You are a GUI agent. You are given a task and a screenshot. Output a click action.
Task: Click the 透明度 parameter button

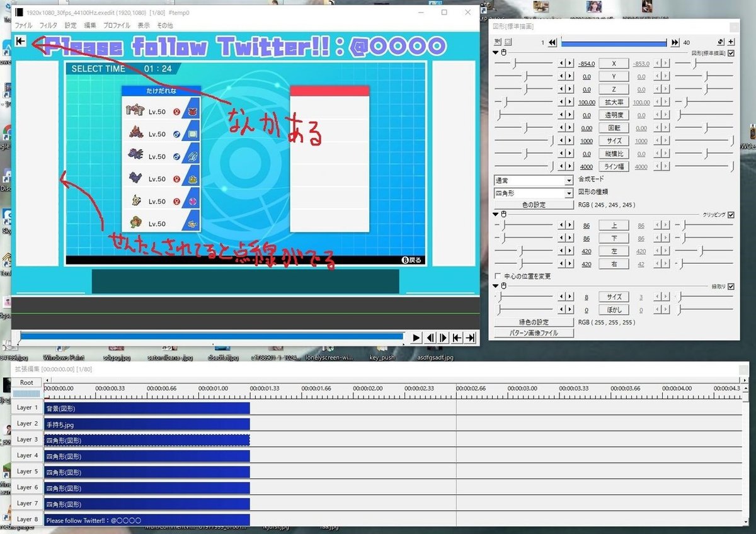614,115
